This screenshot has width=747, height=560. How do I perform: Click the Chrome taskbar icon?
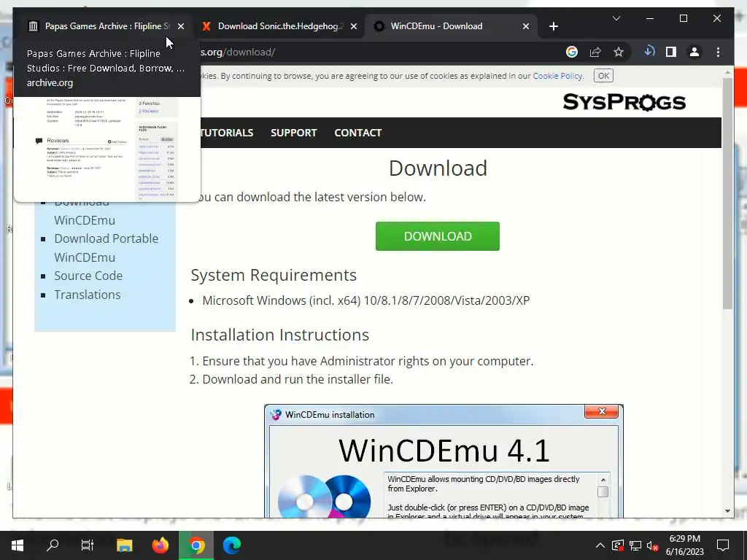point(196,545)
